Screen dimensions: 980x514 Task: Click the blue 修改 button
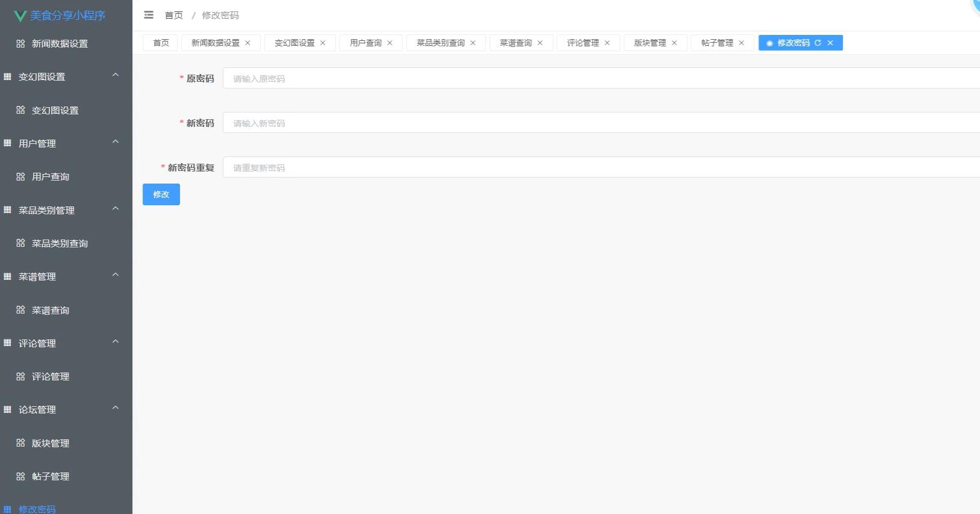[x=161, y=194]
